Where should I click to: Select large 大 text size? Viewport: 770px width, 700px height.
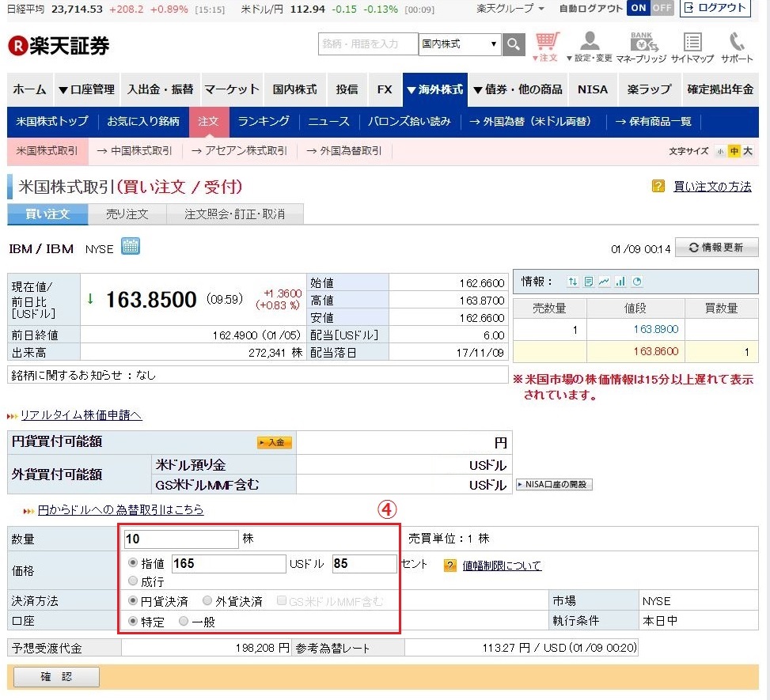click(747, 151)
